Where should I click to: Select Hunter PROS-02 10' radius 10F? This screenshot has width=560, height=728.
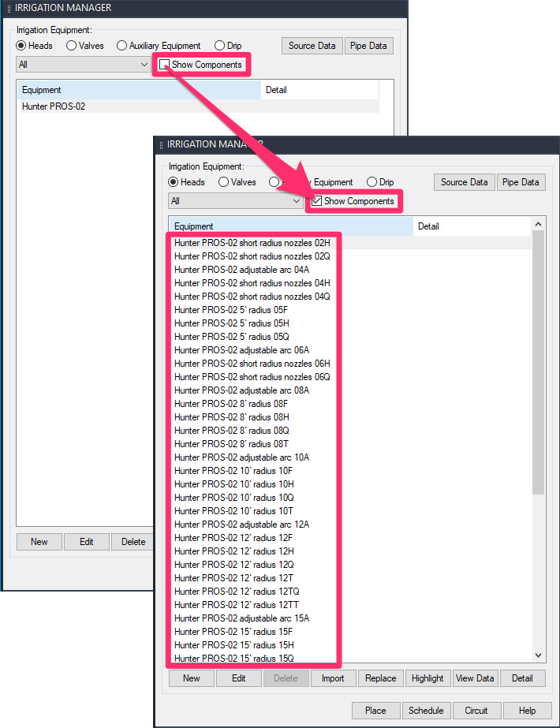click(233, 471)
